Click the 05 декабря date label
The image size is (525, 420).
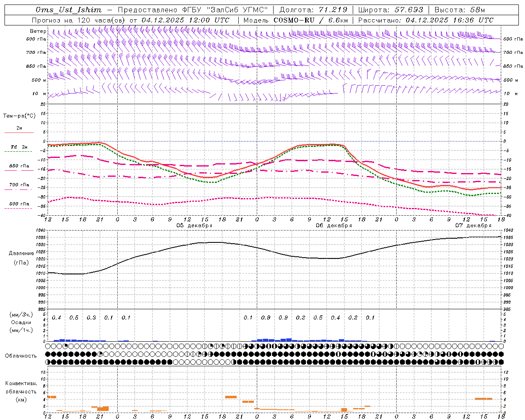coord(194,226)
